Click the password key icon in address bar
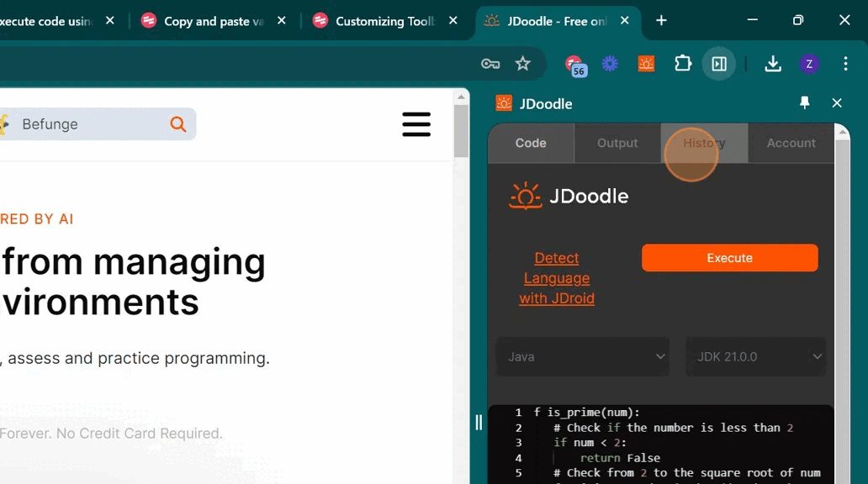This screenshot has height=484, width=868. tap(490, 64)
